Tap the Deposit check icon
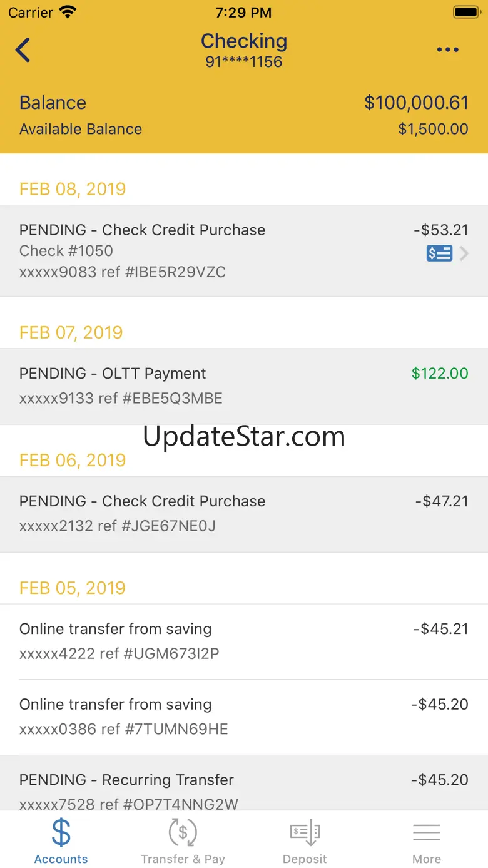Viewport: 488px width, 868px height. [x=305, y=832]
